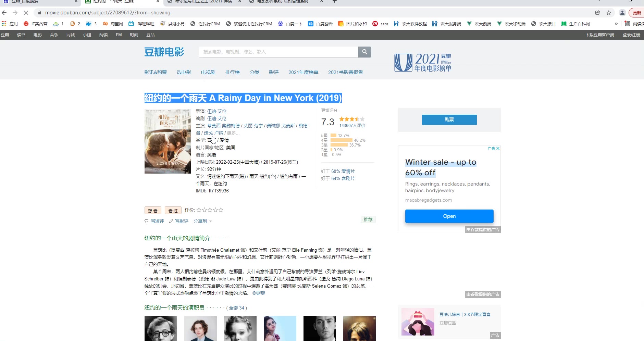Rate the movie one star

click(199, 210)
